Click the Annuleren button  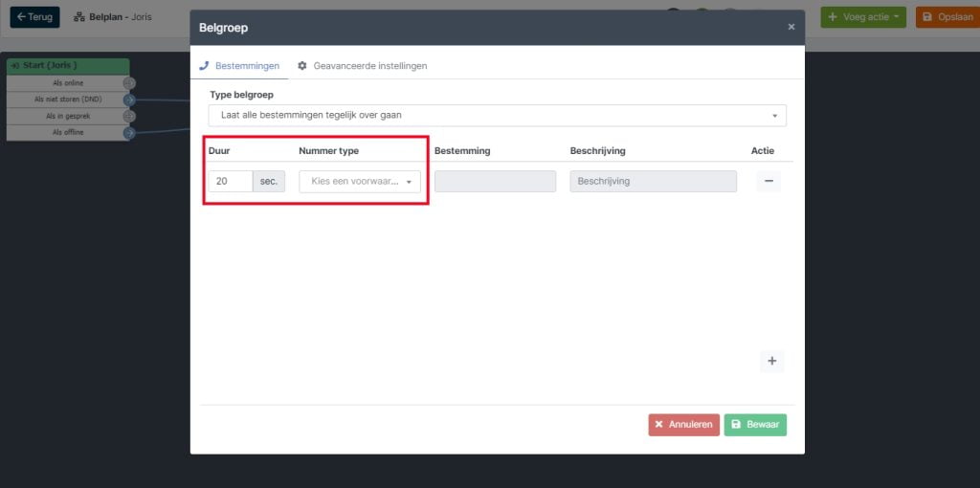683,425
